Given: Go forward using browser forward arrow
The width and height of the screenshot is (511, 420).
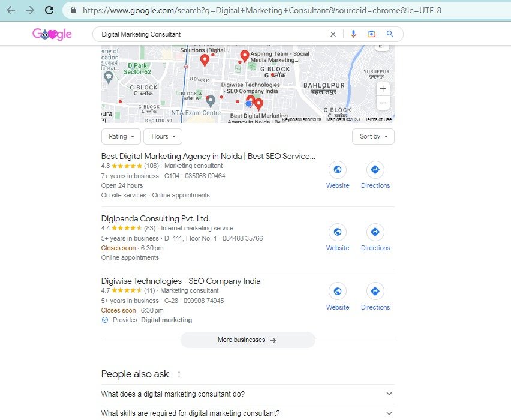Looking at the screenshot, I should tap(30, 10).
